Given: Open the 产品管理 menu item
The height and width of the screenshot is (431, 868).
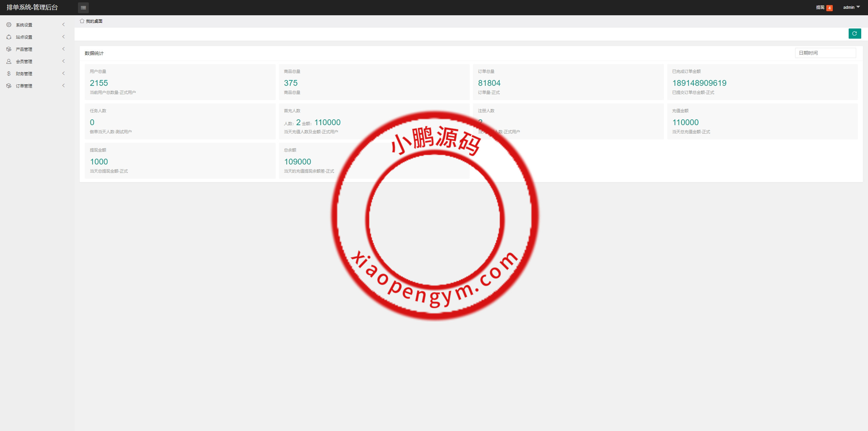Looking at the screenshot, I should point(24,49).
